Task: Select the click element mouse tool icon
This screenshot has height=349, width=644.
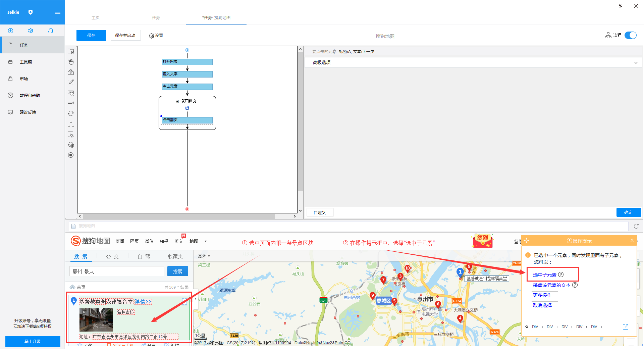Action: [71, 62]
